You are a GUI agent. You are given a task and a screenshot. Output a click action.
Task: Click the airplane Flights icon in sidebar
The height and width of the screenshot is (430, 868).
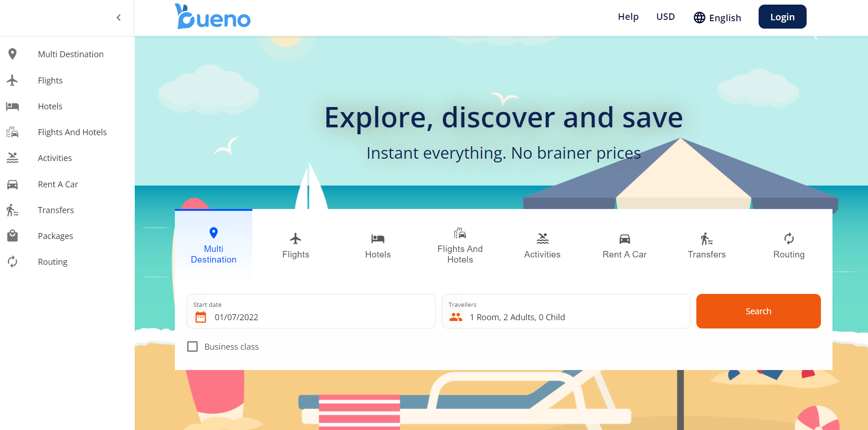coord(12,80)
